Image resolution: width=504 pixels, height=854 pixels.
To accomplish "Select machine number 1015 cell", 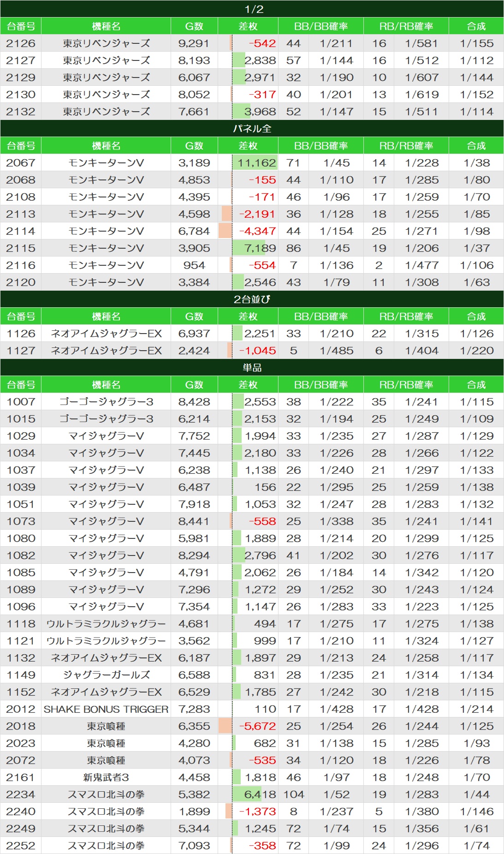I will (x=21, y=419).
